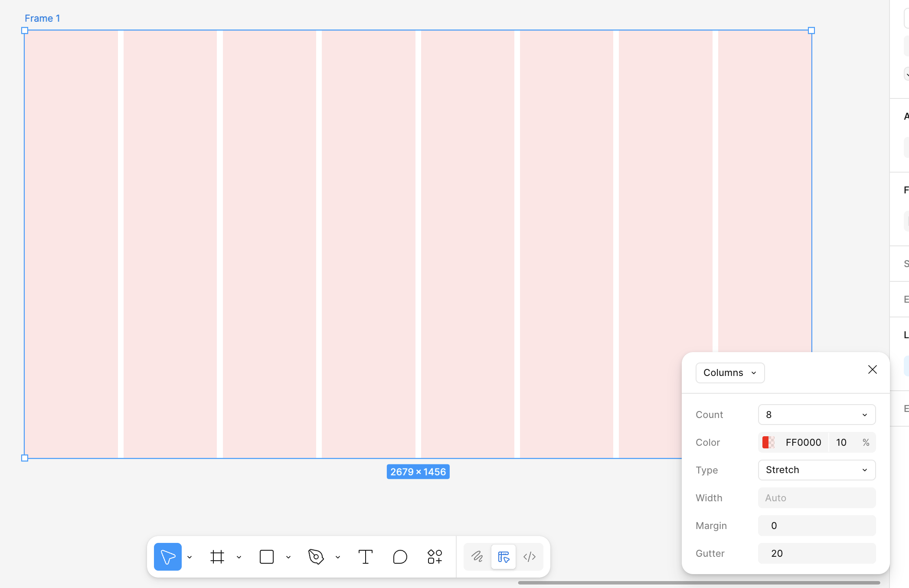Expand Frame tool options chevron
The width and height of the screenshot is (909, 588).
[x=239, y=557]
